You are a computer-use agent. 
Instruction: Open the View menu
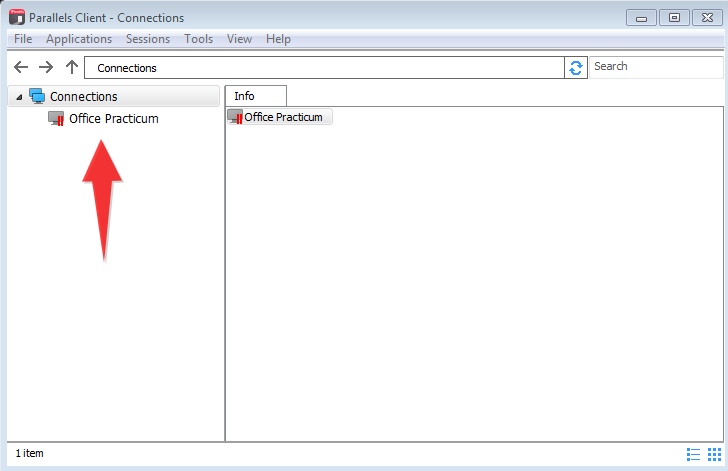(x=239, y=39)
